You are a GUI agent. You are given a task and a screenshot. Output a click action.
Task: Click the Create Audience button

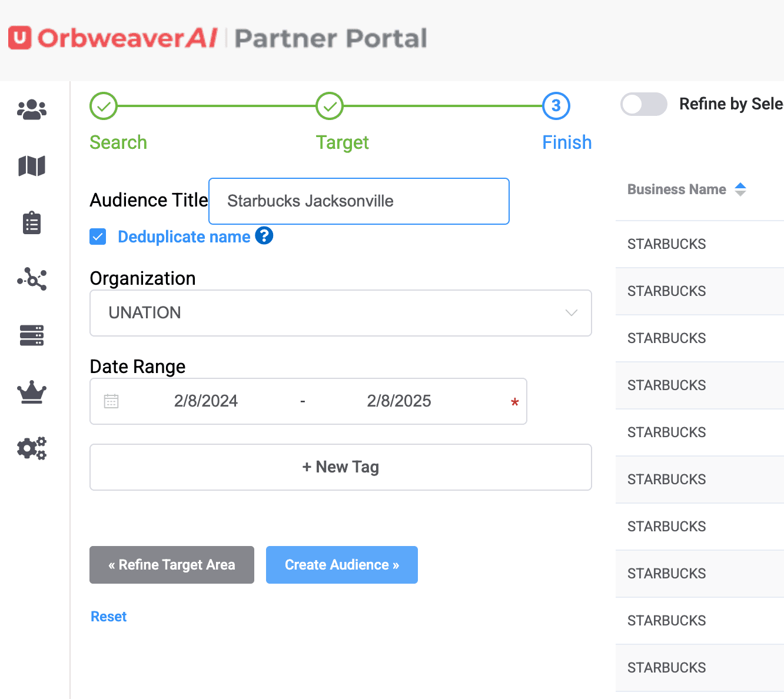coord(342,565)
